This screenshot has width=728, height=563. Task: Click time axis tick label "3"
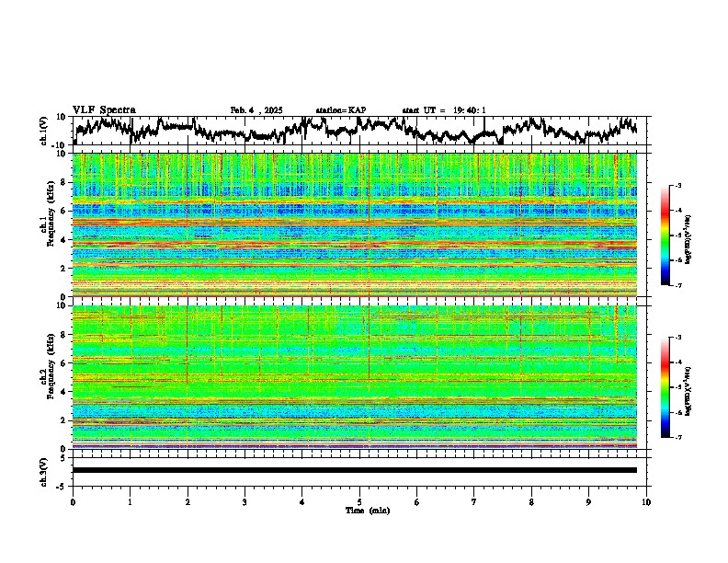pyautogui.click(x=245, y=502)
